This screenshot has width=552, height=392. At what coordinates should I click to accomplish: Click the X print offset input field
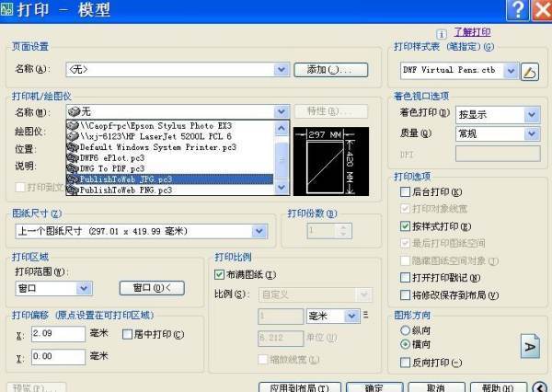57,333
